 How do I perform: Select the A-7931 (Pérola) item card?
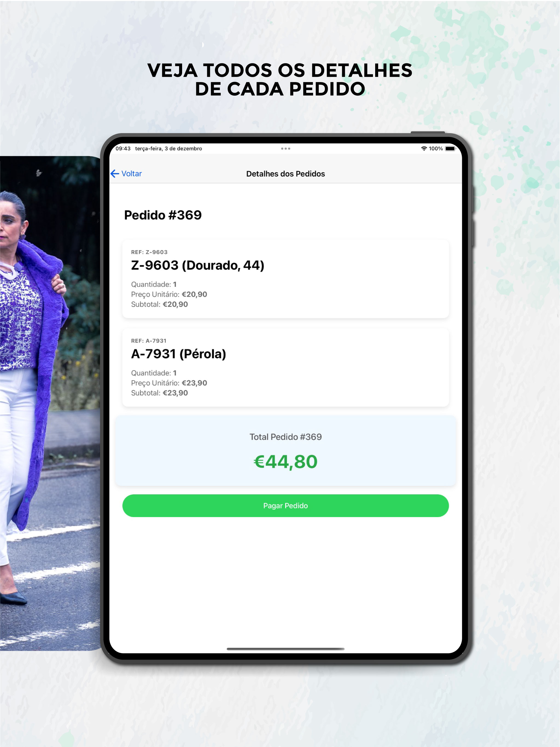click(285, 367)
